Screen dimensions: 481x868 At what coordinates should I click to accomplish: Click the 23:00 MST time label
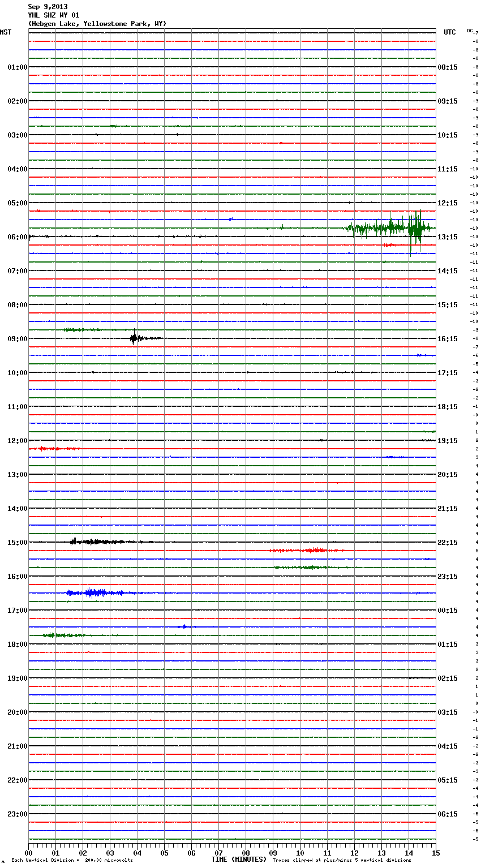coord(17,814)
